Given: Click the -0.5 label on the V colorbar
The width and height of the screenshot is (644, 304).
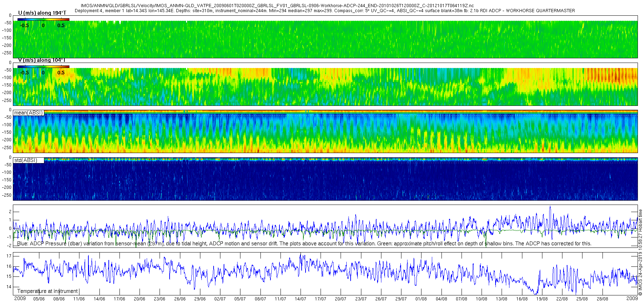Looking at the screenshot, I should [x=24, y=73].
